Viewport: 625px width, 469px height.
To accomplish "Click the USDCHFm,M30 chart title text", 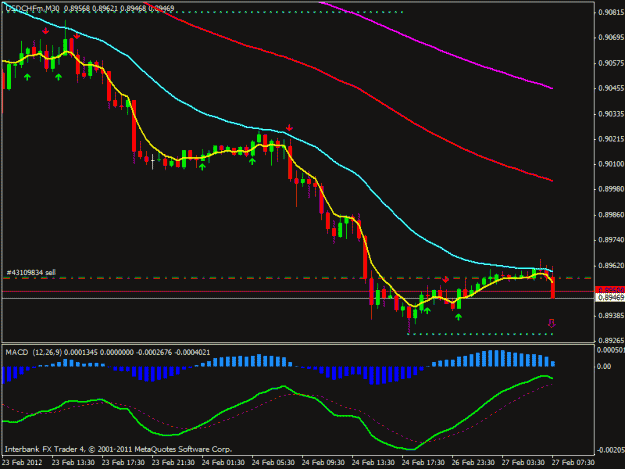I will coord(32,8).
